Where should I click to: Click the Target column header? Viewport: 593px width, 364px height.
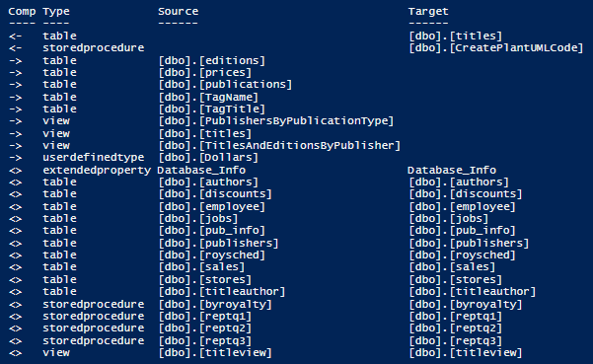click(428, 12)
